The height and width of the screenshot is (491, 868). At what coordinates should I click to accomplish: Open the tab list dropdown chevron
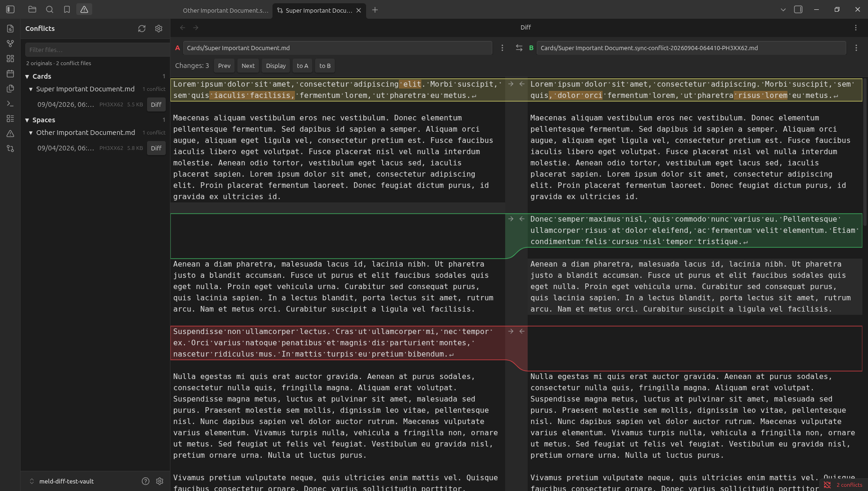click(x=783, y=9)
